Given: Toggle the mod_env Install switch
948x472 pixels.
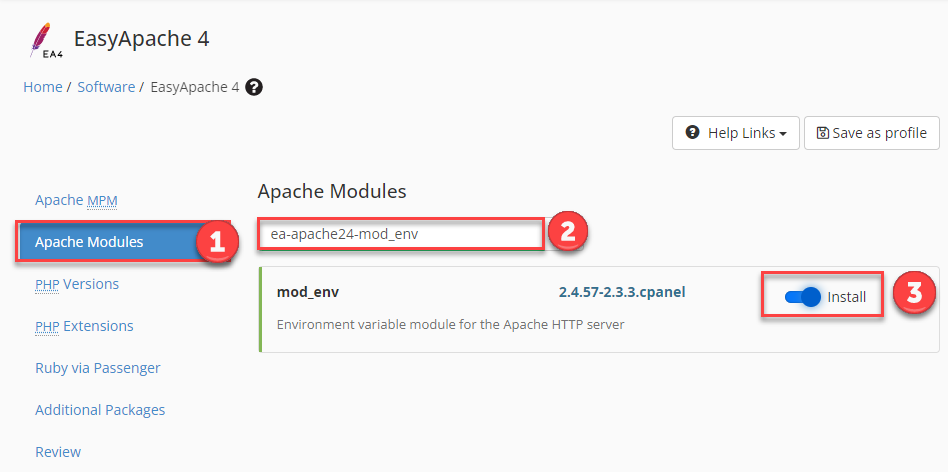Looking at the screenshot, I should pos(803,297).
